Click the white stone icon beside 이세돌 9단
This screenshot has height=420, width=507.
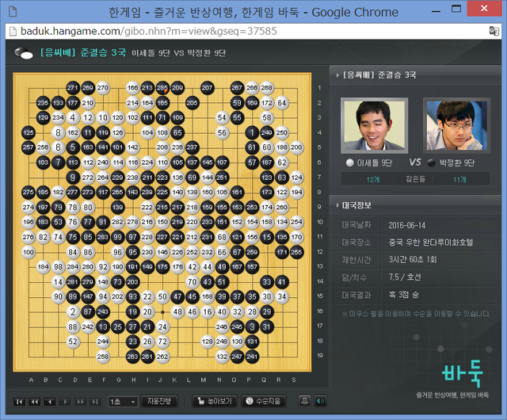[x=349, y=162]
